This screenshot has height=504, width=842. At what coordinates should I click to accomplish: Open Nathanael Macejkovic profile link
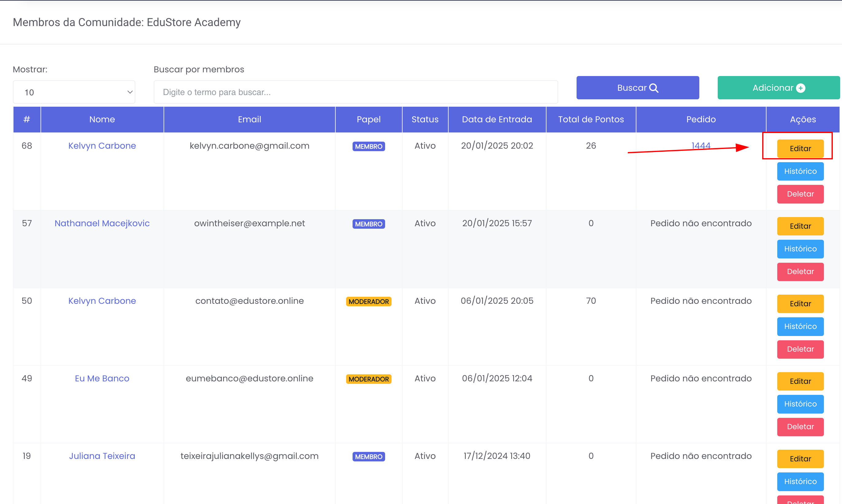point(102,223)
